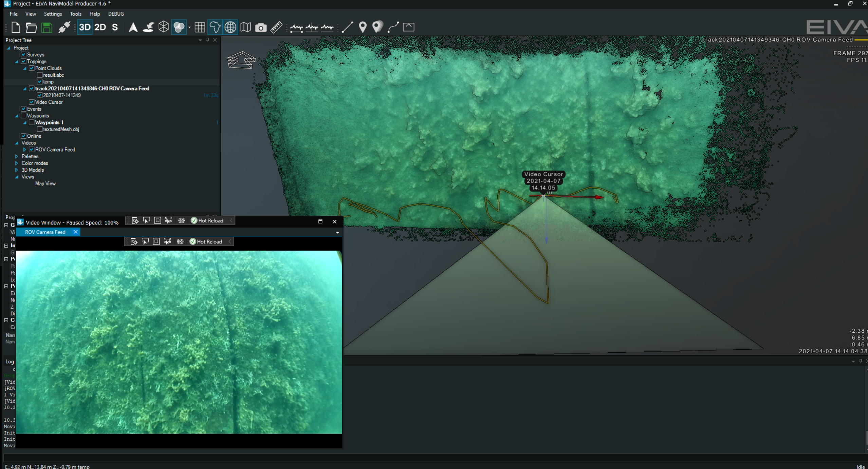The image size is (868, 469).
Task: Open the video channel selector dropdown
Action: tap(337, 232)
